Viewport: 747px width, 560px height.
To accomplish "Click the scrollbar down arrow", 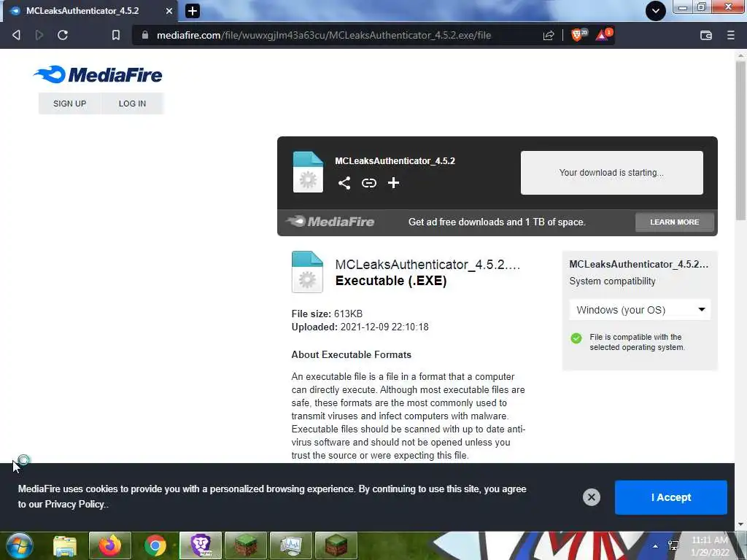I will click(740, 524).
